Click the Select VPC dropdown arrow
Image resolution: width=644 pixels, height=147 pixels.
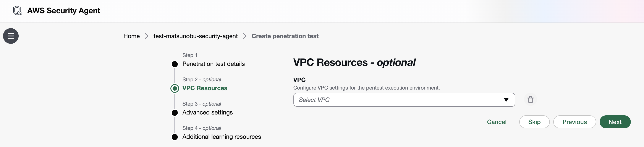506,100
